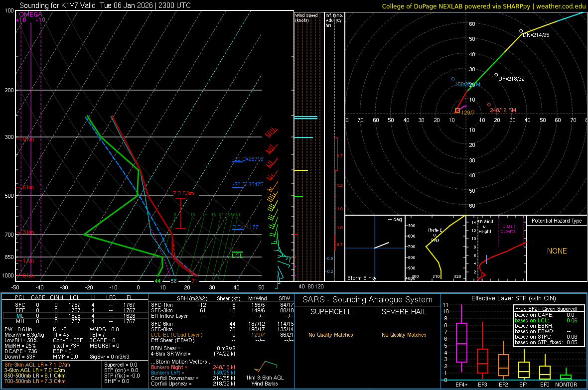The width and height of the screenshot is (588, 390).
Task: Click the surface temperature value 71
Action: coord(194,281)
